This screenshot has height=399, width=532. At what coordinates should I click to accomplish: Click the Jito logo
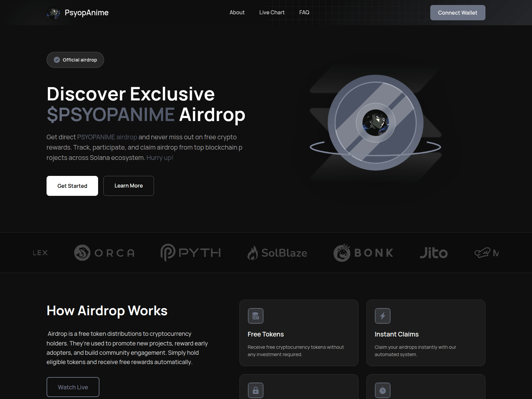tap(434, 253)
